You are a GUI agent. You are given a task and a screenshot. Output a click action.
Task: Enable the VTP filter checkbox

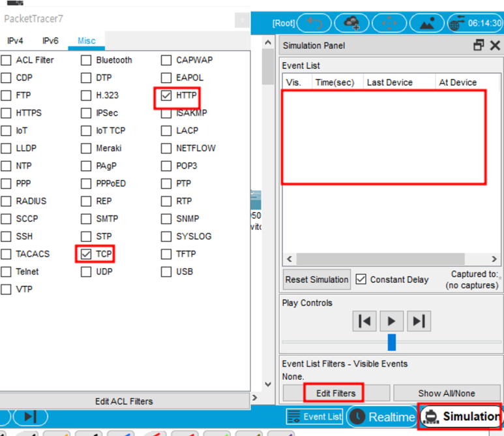pyautogui.click(x=6, y=289)
